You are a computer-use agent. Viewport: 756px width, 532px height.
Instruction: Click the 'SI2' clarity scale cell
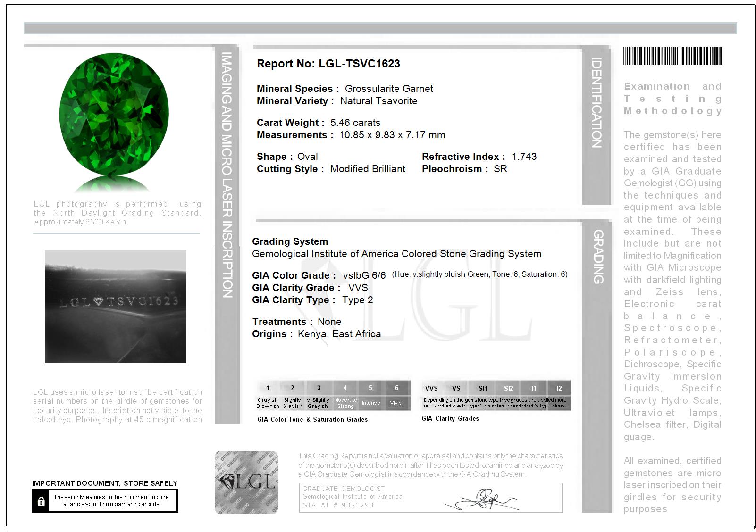point(508,388)
